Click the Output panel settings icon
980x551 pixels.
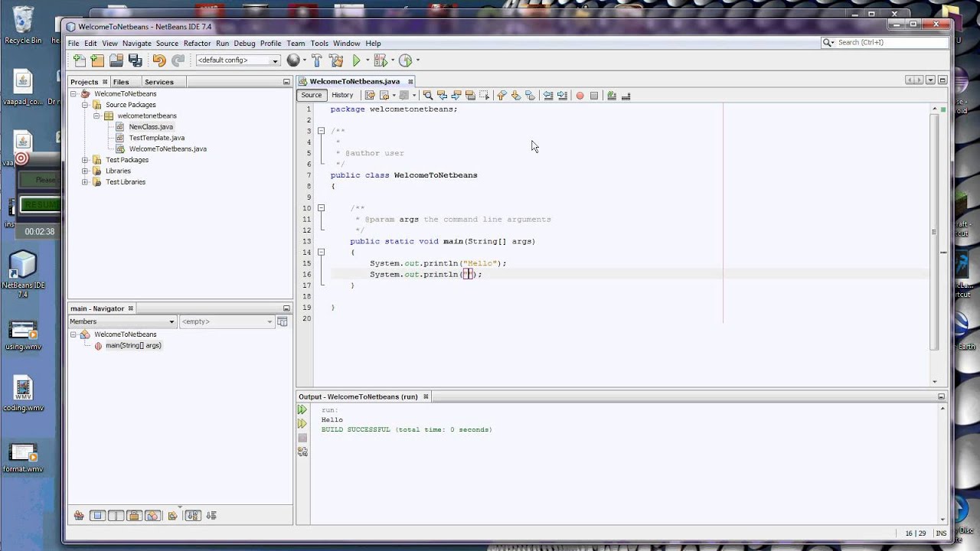coord(302,452)
